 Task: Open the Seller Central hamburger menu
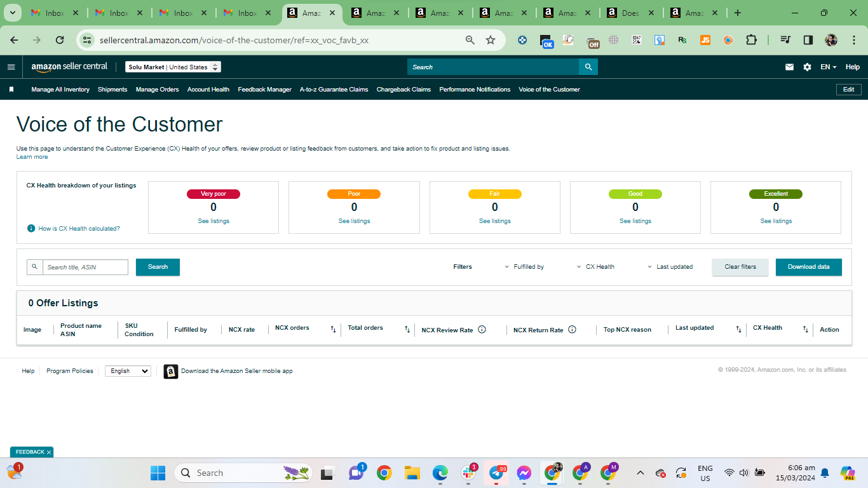[x=11, y=67]
